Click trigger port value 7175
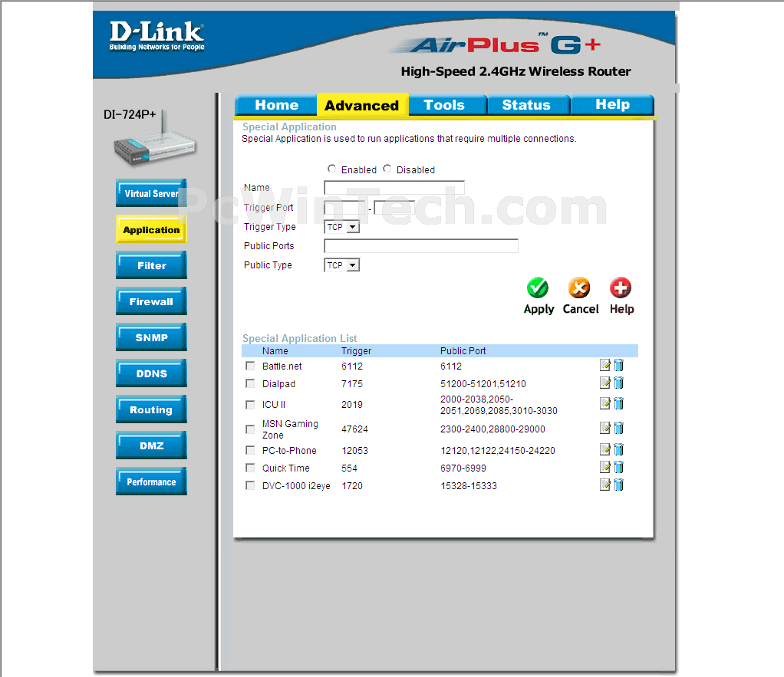The image size is (784, 677). (x=352, y=383)
